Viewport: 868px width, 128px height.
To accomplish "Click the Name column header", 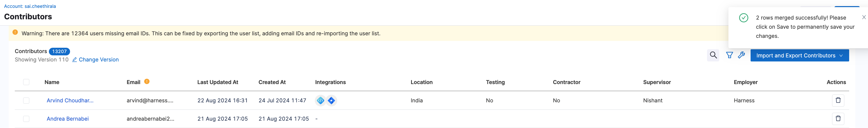I will (x=52, y=82).
